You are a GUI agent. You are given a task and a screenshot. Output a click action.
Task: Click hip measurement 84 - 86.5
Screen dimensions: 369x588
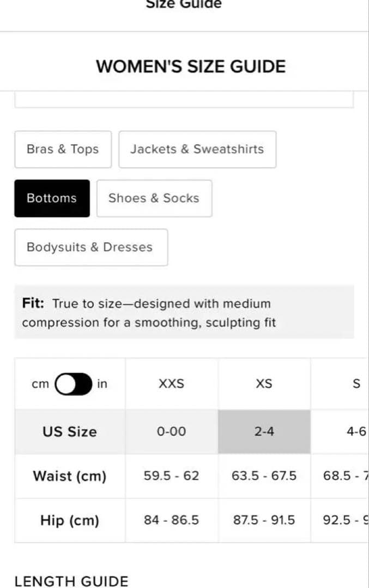click(x=171, y=520)
